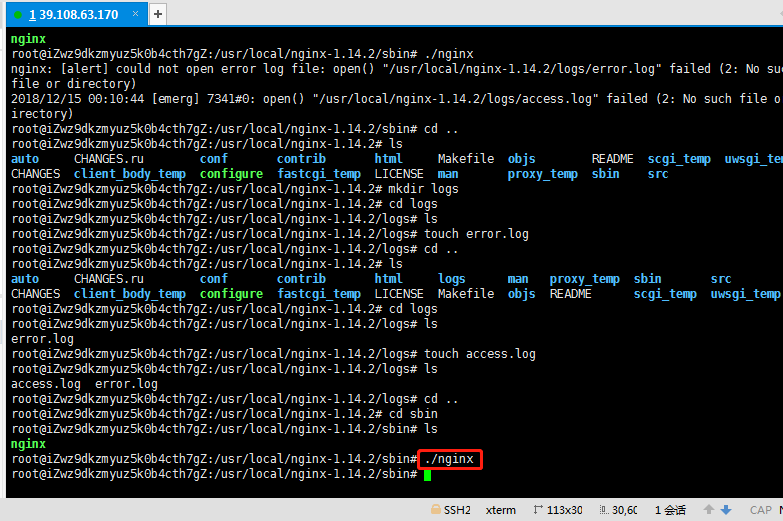The image size is (783, 521).
Task: Click the cursor position icon beside 30,60
Action: (x=604, y=510)
